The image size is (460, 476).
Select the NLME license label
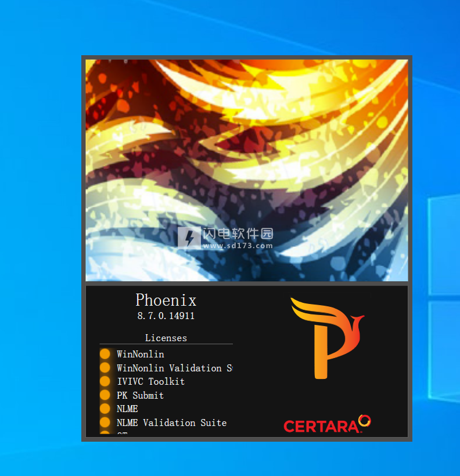(127, 409)
